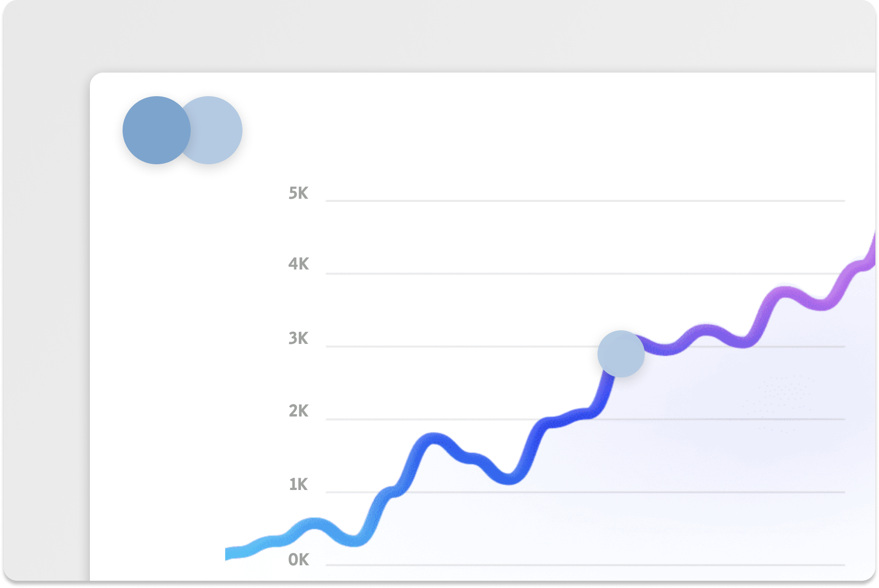This screenshot has height=588, width=879.
Task: Click the 3K horizontal gridline
Action: coord(454,347)
